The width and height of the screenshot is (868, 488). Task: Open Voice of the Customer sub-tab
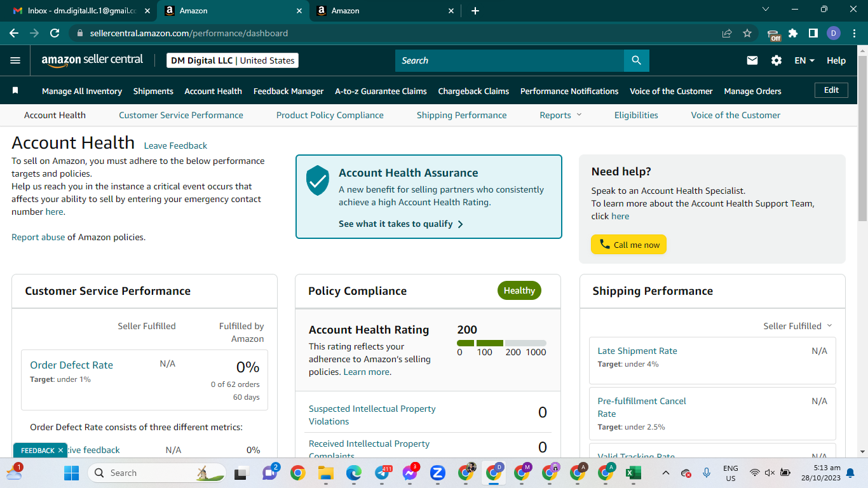pyautogui.click(x=736, y=115)
